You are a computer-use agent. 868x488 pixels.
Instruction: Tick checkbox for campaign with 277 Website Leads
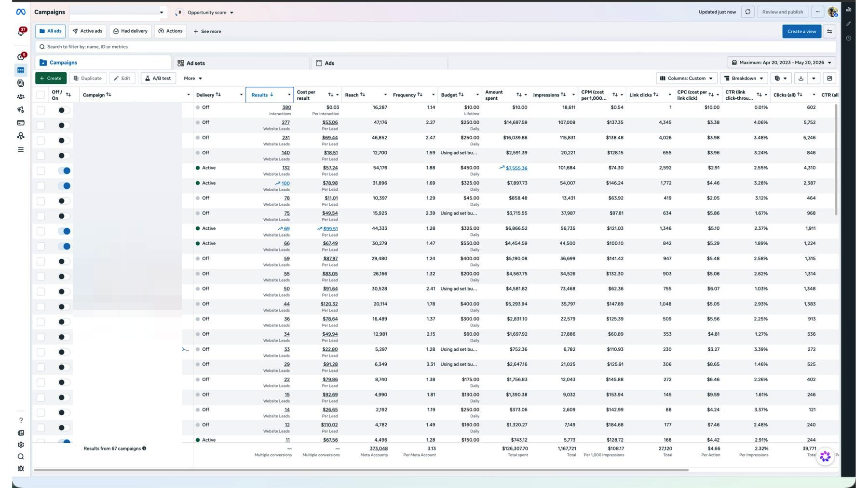pyautogui.click(x=41, y=125)
